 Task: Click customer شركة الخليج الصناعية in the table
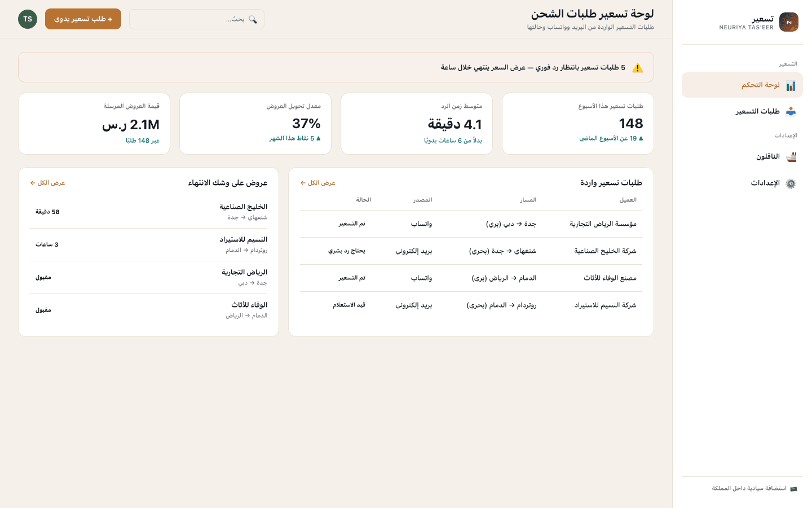pos(605,251)
